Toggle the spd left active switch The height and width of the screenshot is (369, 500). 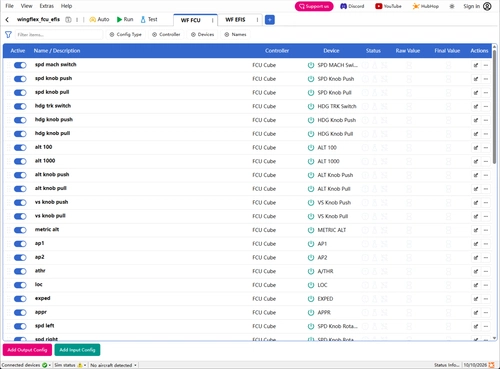[x=20, y=326]
